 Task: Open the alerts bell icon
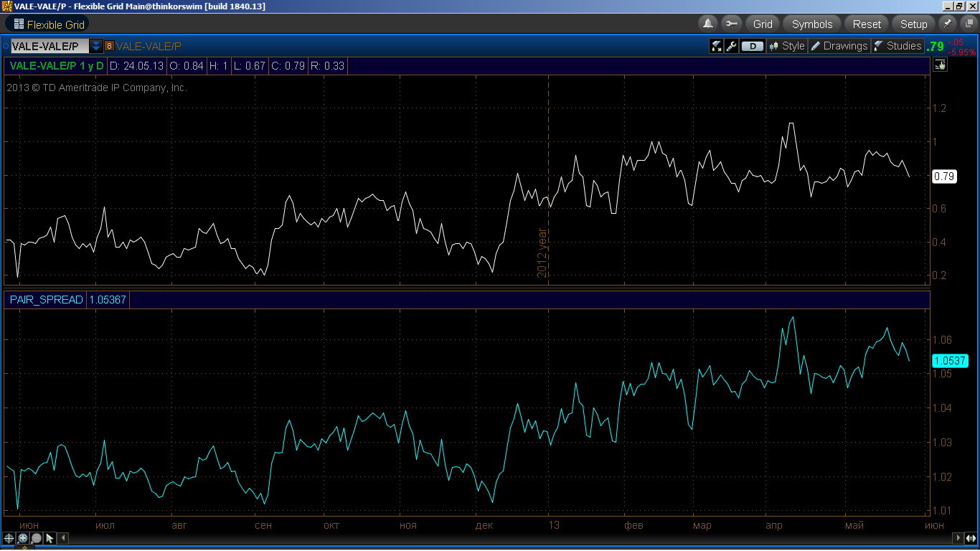pyautogui.click(x=708, y=24)
